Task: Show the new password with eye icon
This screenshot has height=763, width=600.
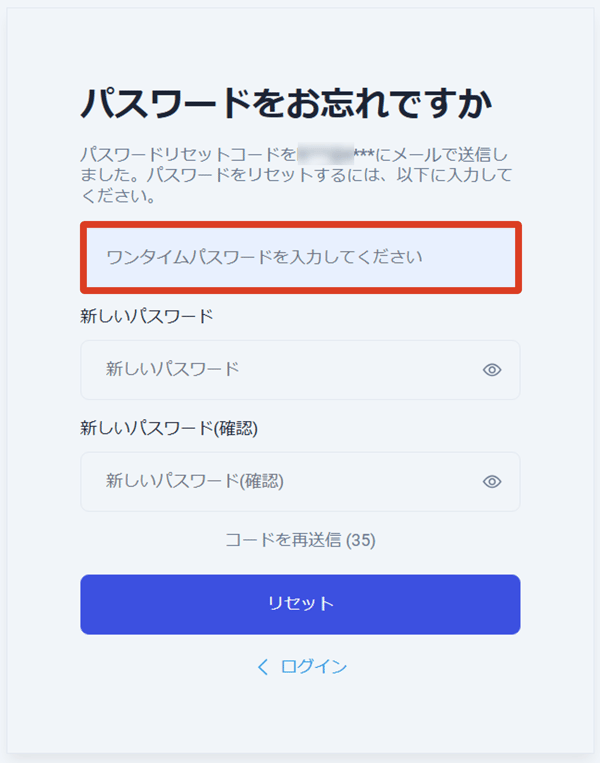Action: point(492,370)
